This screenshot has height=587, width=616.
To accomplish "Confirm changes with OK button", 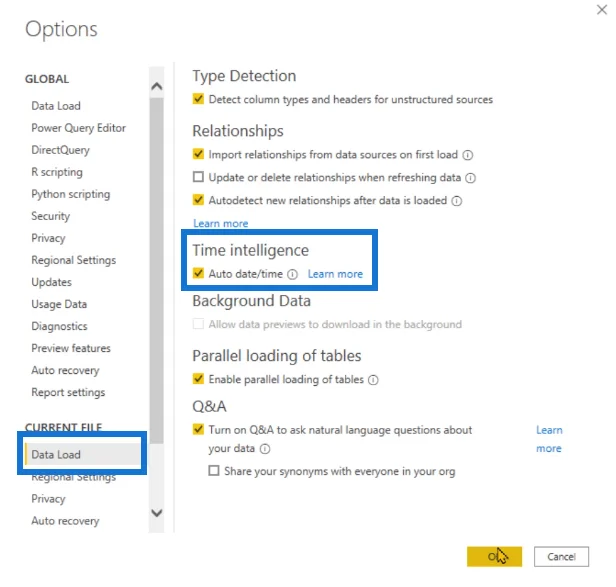I will (x=494, y=556).
